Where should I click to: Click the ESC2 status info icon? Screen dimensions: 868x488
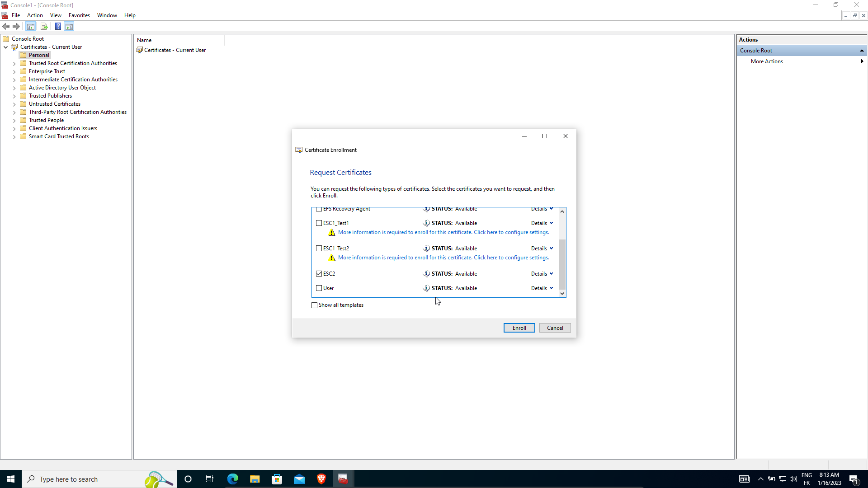426,274
